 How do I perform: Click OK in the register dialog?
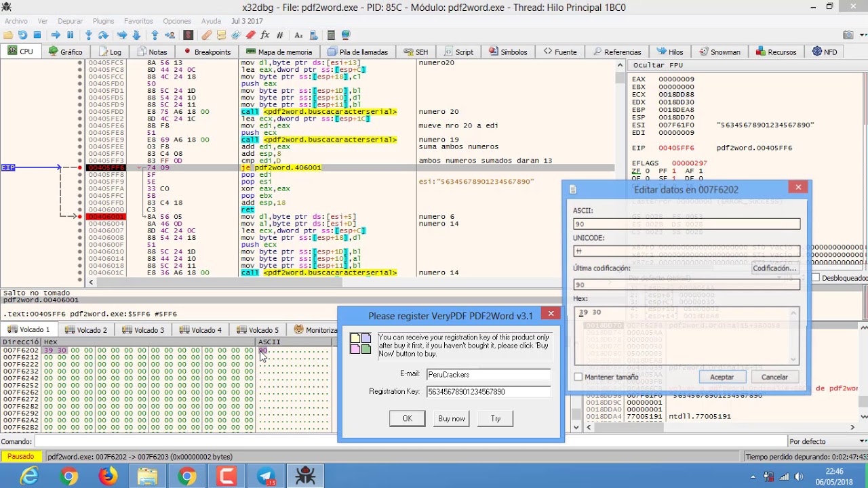pyautogui.click(x=407, y=418)
